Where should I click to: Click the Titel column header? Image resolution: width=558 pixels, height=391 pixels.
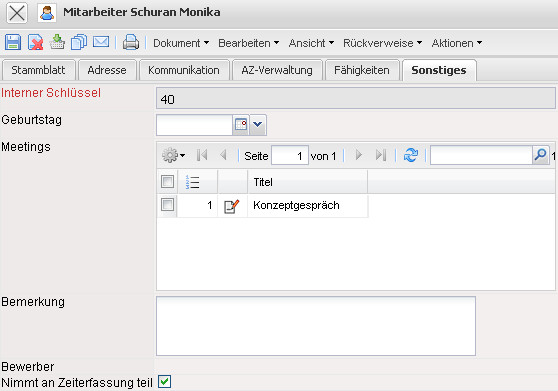coord(307,182)
